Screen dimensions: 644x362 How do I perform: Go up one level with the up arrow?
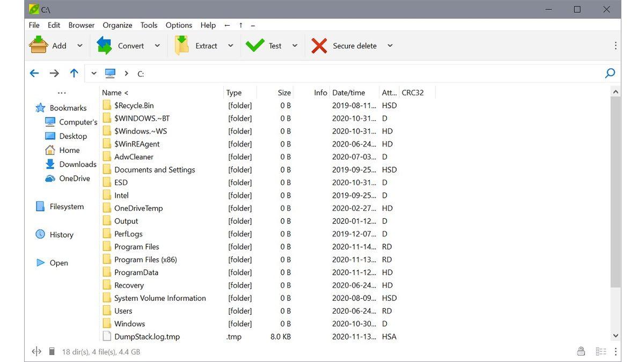(74, 73)
